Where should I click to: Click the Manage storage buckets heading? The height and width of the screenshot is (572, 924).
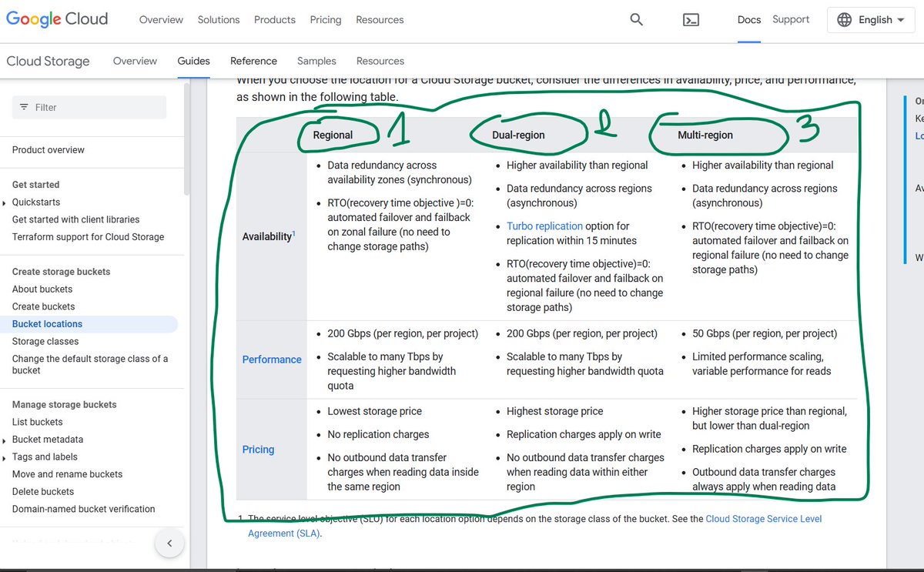tap(64, 404)
